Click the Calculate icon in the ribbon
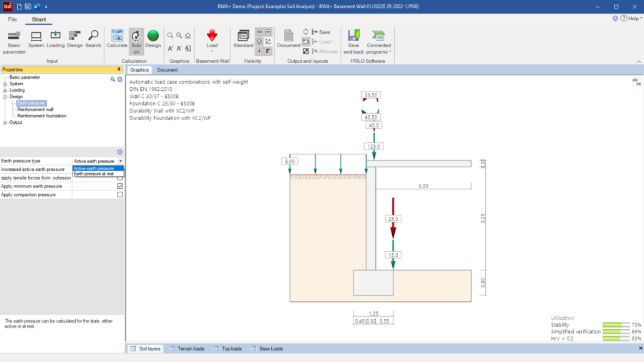 click(117, 39)
